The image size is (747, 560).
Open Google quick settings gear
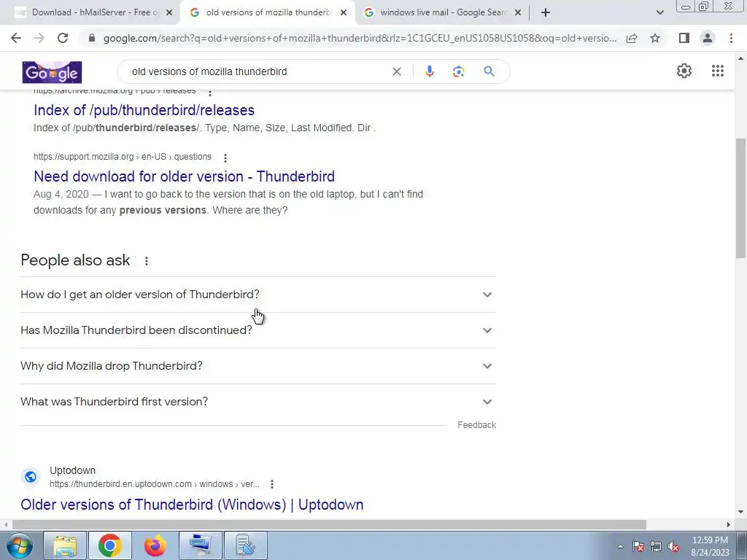click(684, 71)
